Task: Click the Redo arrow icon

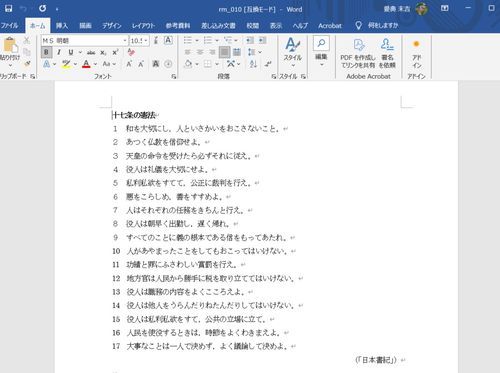Action: click(42, 8)
